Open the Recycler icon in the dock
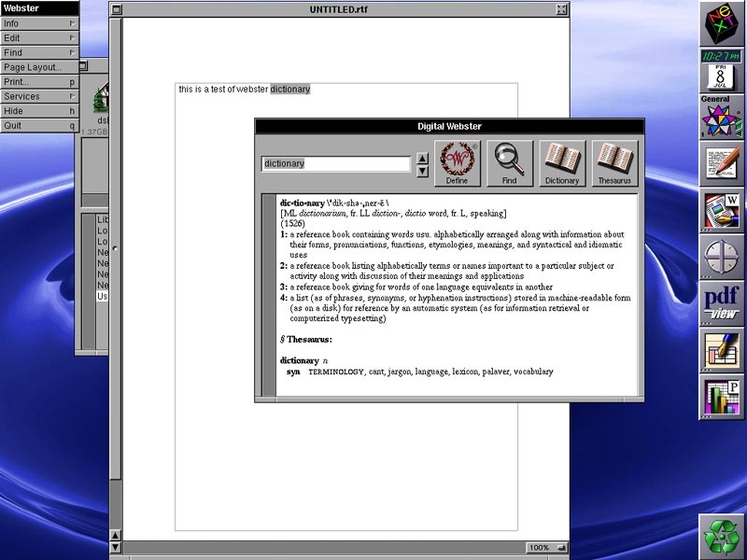 (721, 537)
